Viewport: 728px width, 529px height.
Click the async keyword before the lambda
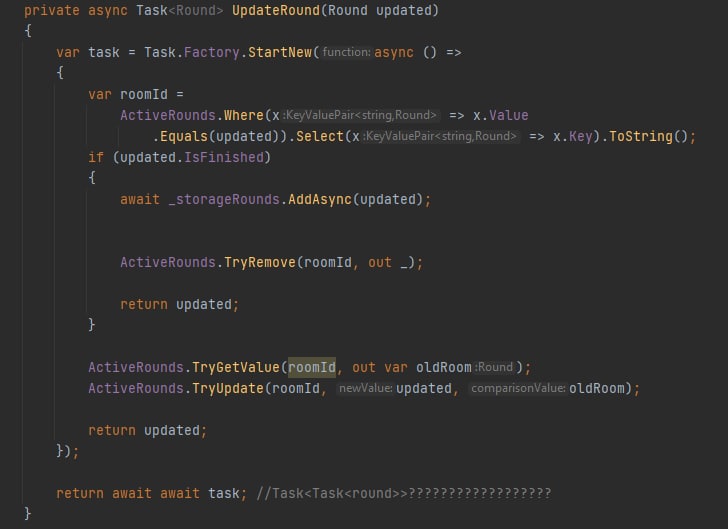pyautogui.click(x=394, y=52)
